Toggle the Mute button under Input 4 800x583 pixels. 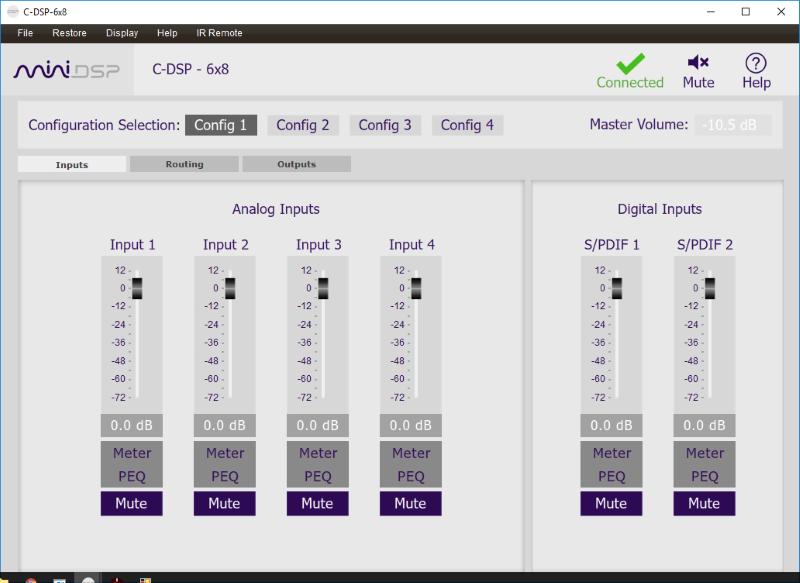(411, 503)
